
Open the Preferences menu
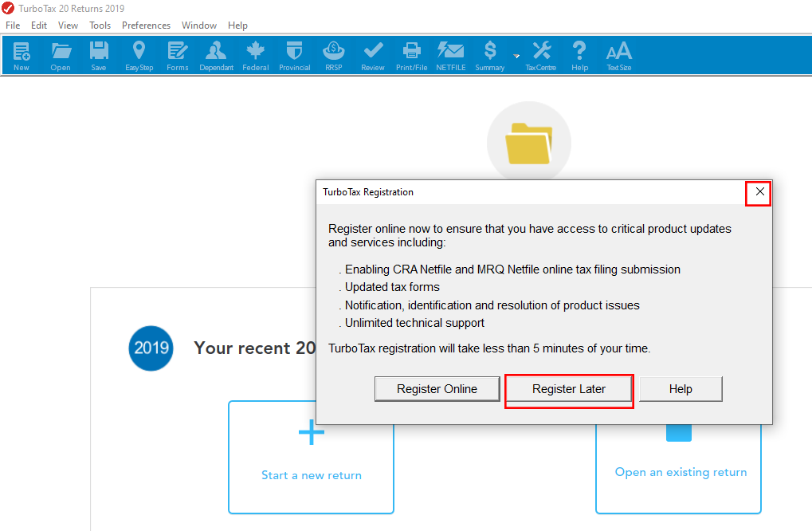[x=146, y=26]
